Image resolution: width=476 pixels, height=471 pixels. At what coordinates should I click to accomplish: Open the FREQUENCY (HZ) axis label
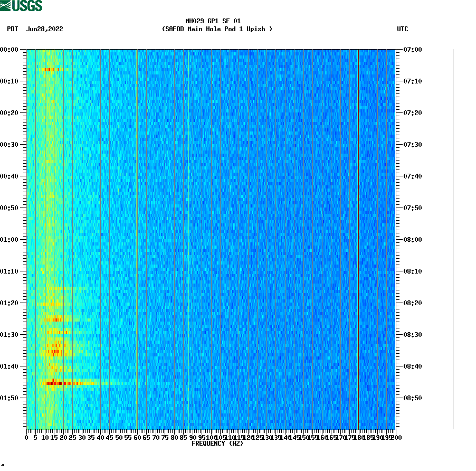tap(217, 444)
